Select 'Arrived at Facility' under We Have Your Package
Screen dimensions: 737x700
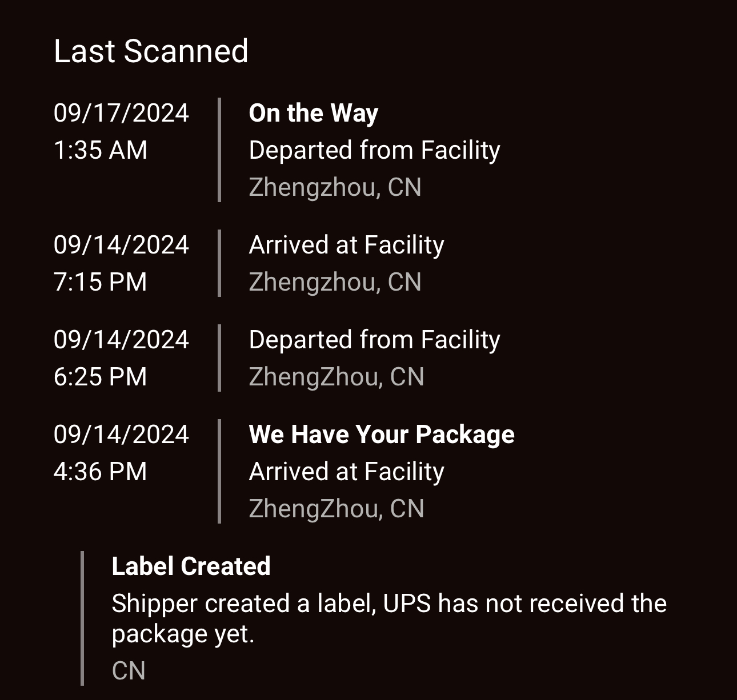347,472
